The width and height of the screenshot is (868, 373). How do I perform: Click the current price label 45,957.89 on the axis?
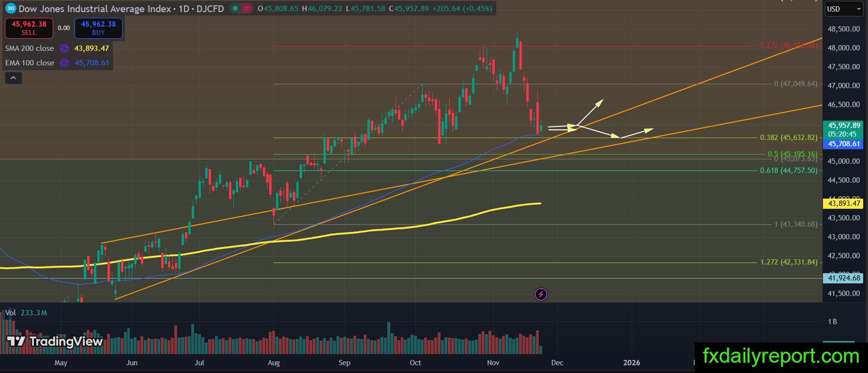click(844, 125)
